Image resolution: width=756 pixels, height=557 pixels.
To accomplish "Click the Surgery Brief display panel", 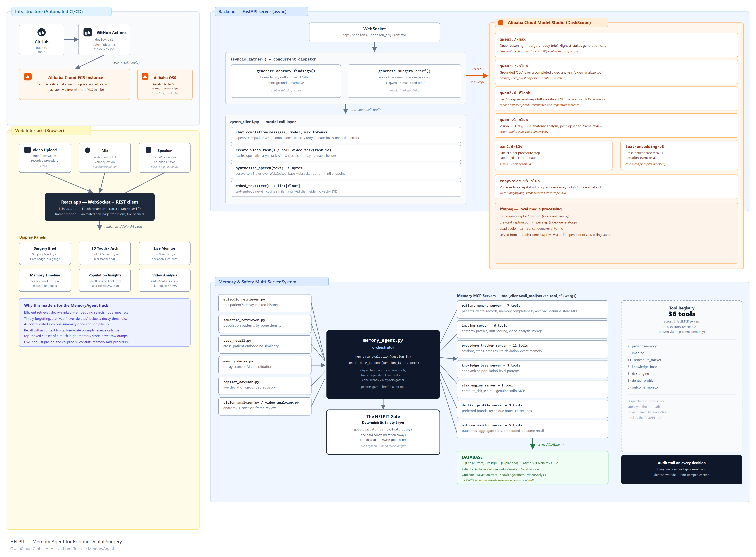I will pyautogui.click(x=45, y=253).
